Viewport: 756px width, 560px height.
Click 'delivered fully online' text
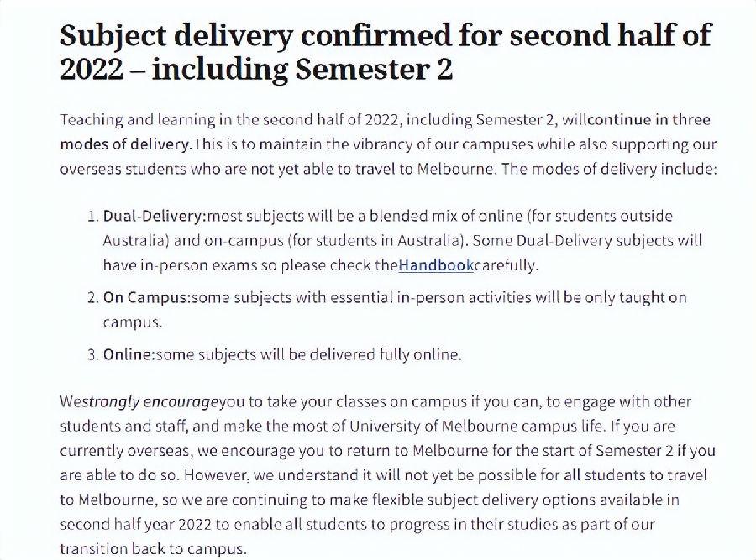385,354
